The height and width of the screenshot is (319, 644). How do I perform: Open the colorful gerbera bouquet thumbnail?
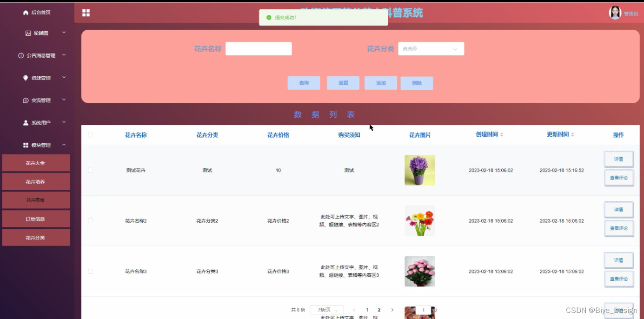420,221
